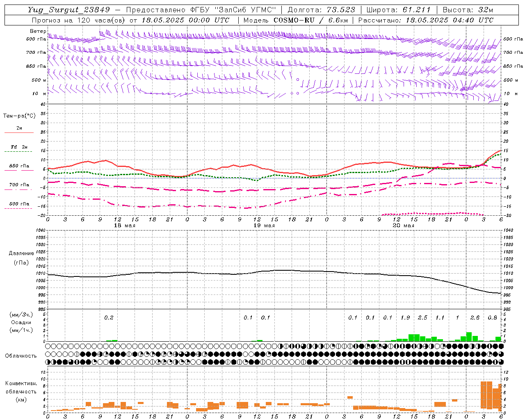This screenshot has width=525, height=420.
Task: Select the '(мм/1ч.)' hourly precipitation label
Action: (x=21, y=330)
